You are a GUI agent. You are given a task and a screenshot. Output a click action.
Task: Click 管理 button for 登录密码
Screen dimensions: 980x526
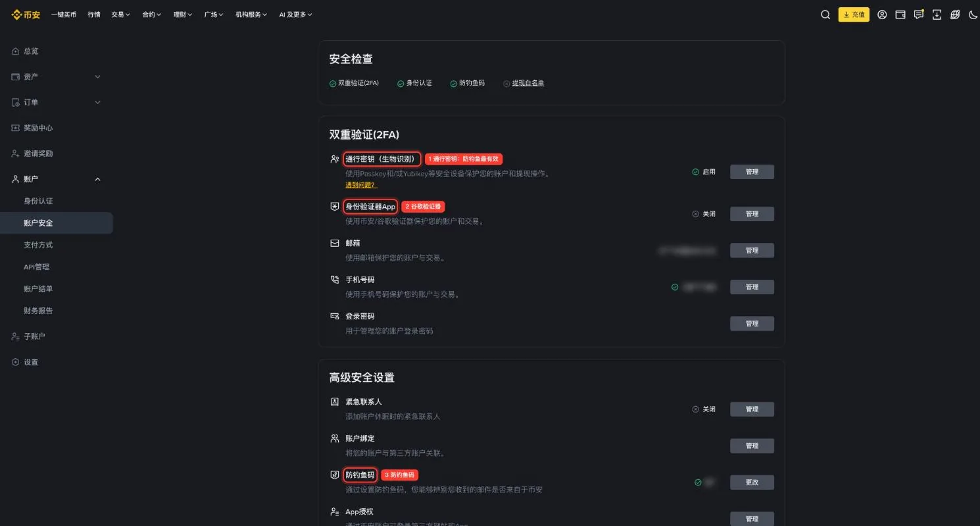(752, 323)
